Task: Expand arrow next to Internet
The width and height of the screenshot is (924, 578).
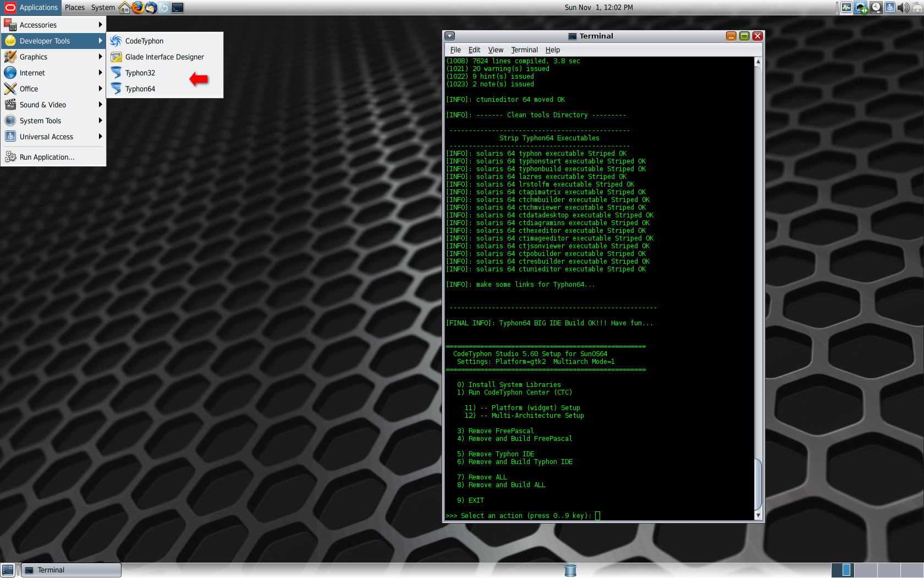Action: point(100,73)
